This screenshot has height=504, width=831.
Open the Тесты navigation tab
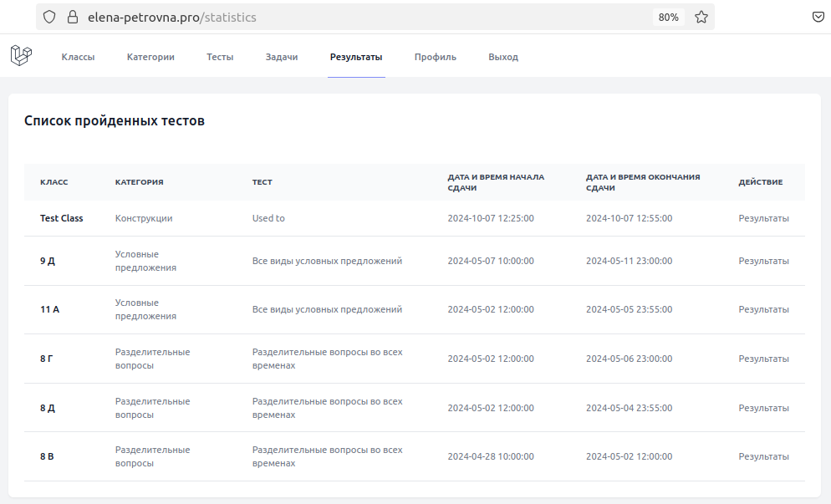coord(220,57)
